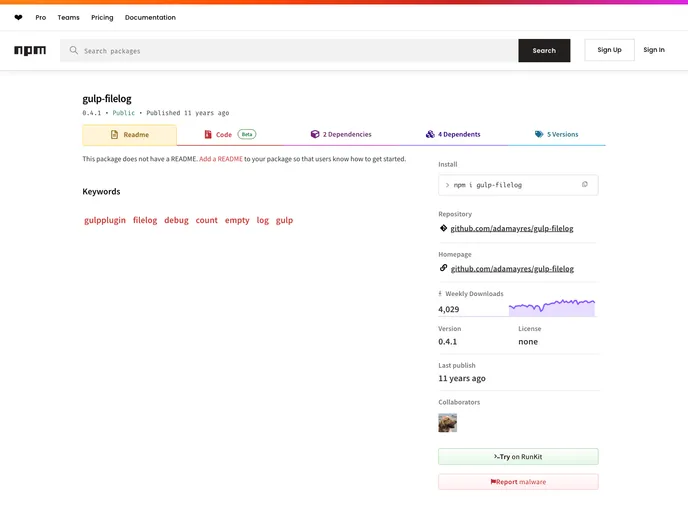Open the log keyword
Viewport: 688px width, 512px height.
pyautogui.click(x=262, y=220)
